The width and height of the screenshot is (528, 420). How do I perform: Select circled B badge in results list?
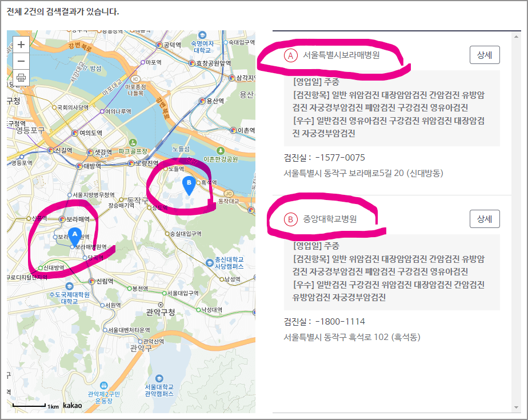(291, 219)
